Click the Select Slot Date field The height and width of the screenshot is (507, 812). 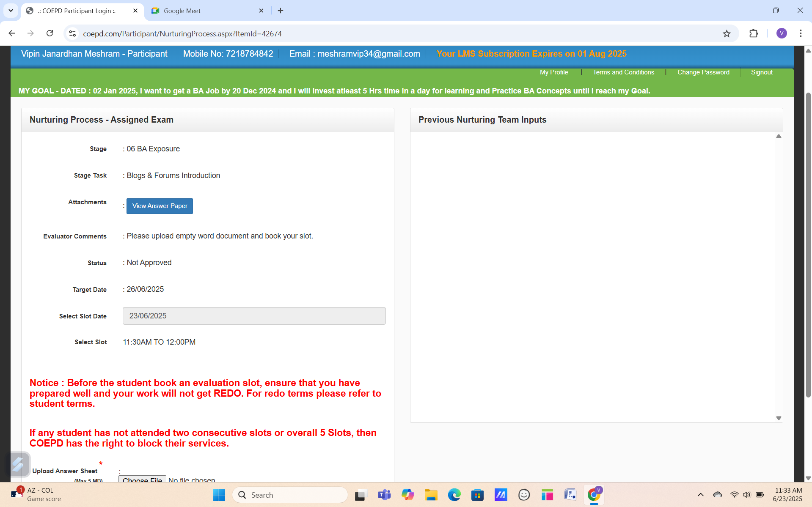coord(254,316)
